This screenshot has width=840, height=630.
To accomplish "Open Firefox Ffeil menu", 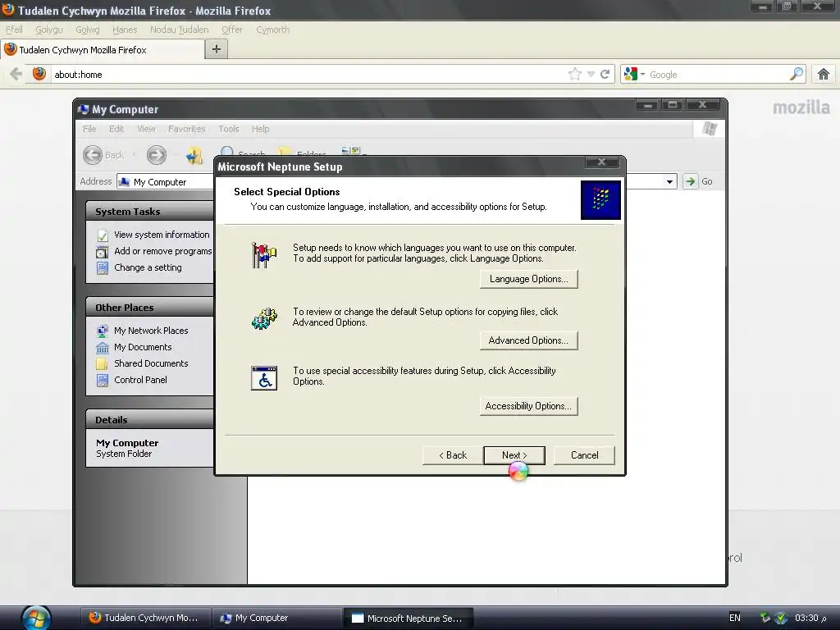I will [x=15, y=30].
